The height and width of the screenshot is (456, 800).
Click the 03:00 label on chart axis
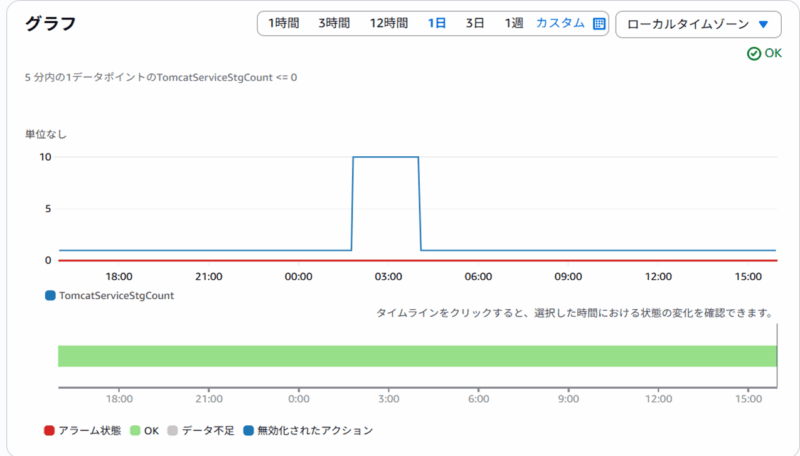tap(388, 276)
